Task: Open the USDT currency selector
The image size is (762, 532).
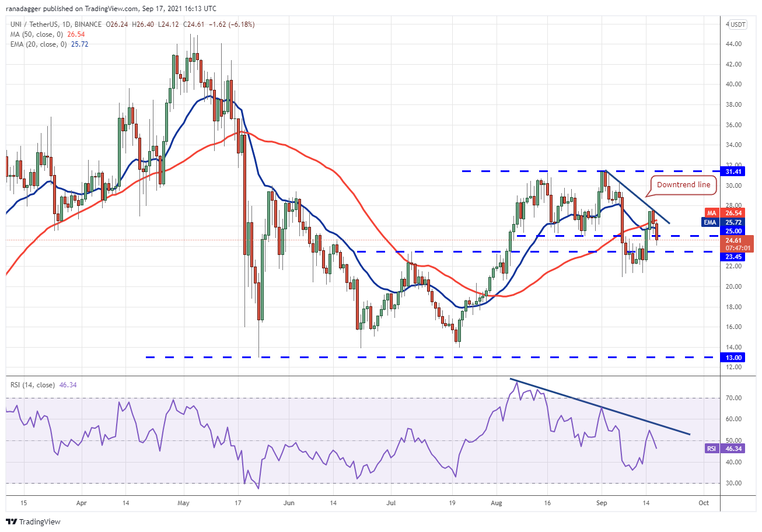Action: 738,24
